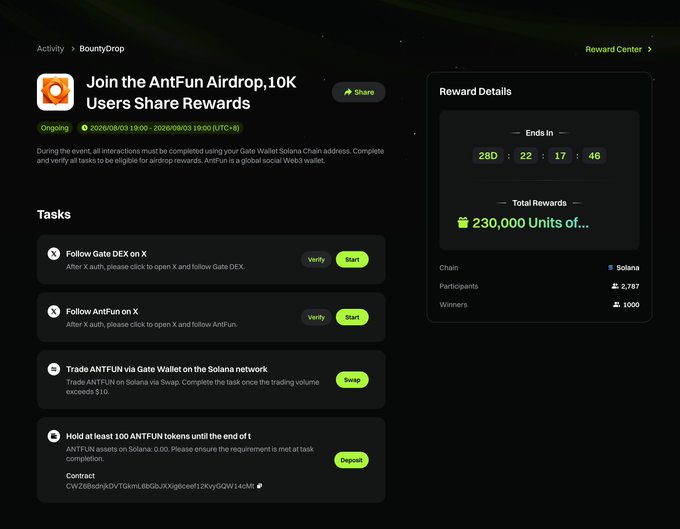Click the Follow AntFun on X title
This screenshot has height=529, width=680.
click(x=102, y=311)
